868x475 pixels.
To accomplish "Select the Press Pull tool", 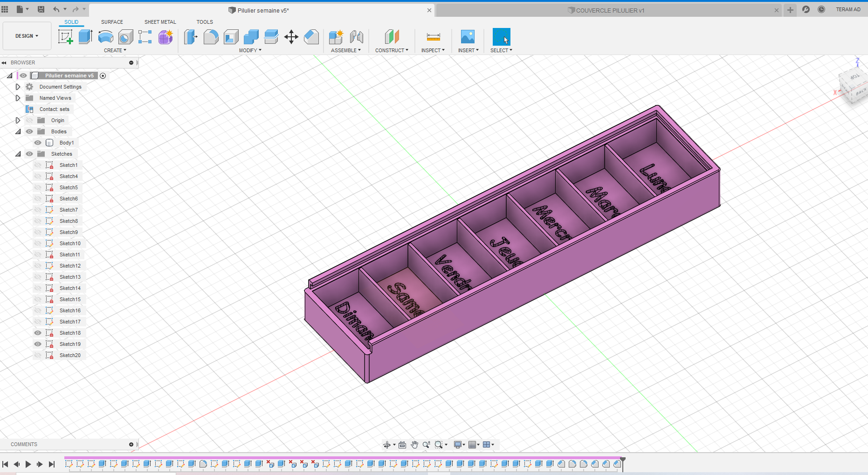I will point(191,37).
